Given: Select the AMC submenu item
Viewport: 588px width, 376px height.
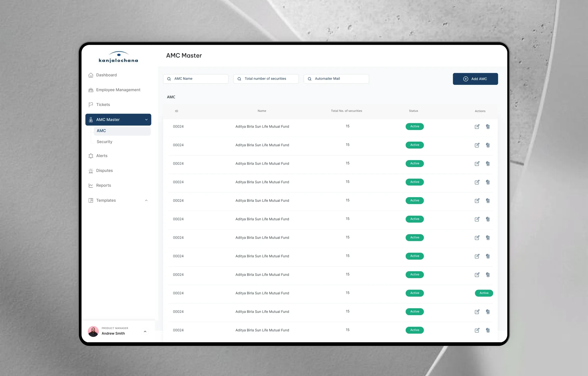Looking at the screenshot, I should pyautogui.click(x=122, y=131).
